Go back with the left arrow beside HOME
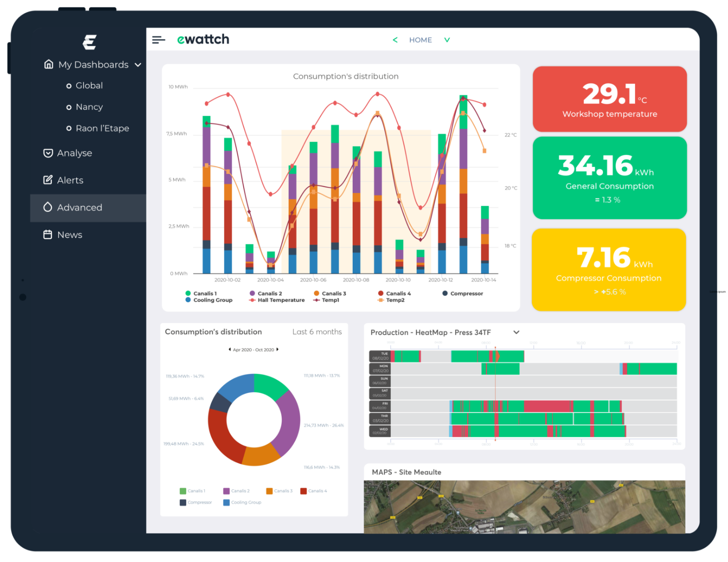The image size is (728, 562). coord(395,40)
